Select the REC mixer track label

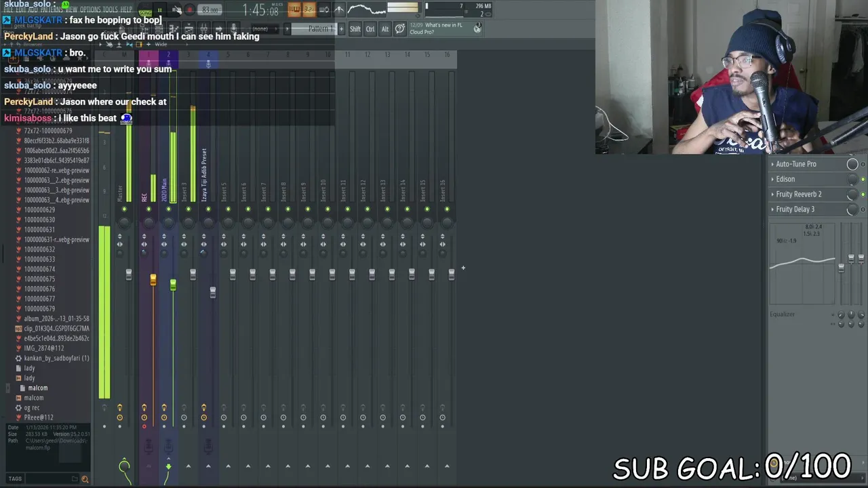[144, 197]
